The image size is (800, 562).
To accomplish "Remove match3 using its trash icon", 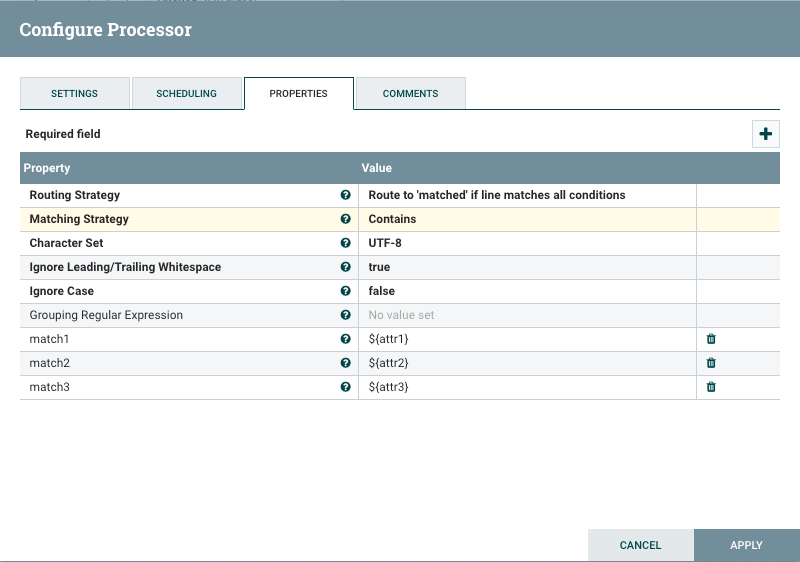I will click(711, 387).
